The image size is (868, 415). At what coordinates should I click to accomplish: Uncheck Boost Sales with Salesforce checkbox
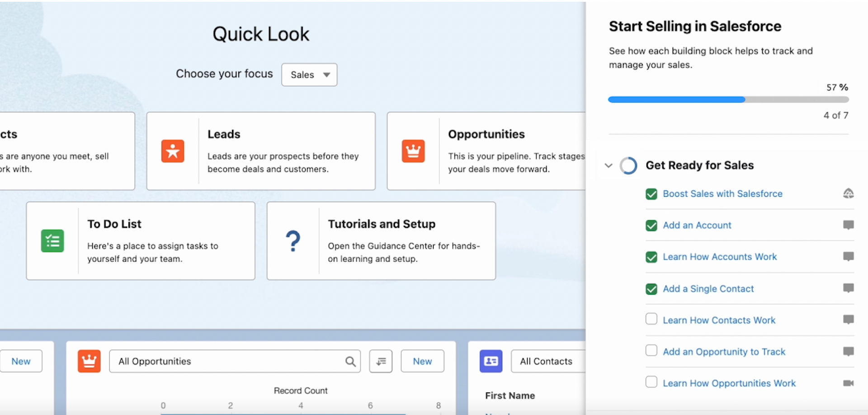tap(651, 194)
